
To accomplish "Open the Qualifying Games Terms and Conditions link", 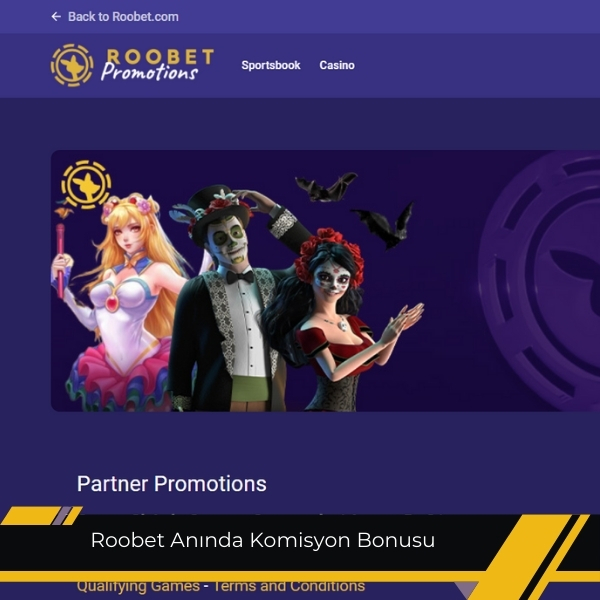I will point(221,586).
